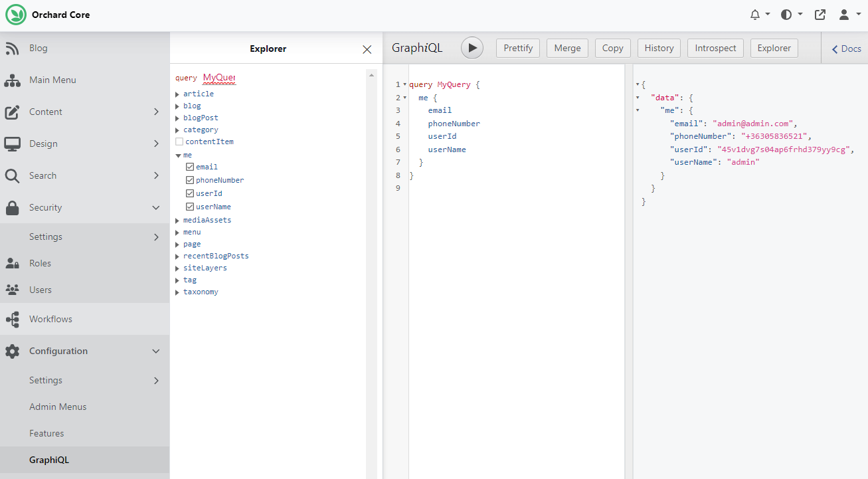
Task: Click the Workflows diagram icon
Action: 12,320
